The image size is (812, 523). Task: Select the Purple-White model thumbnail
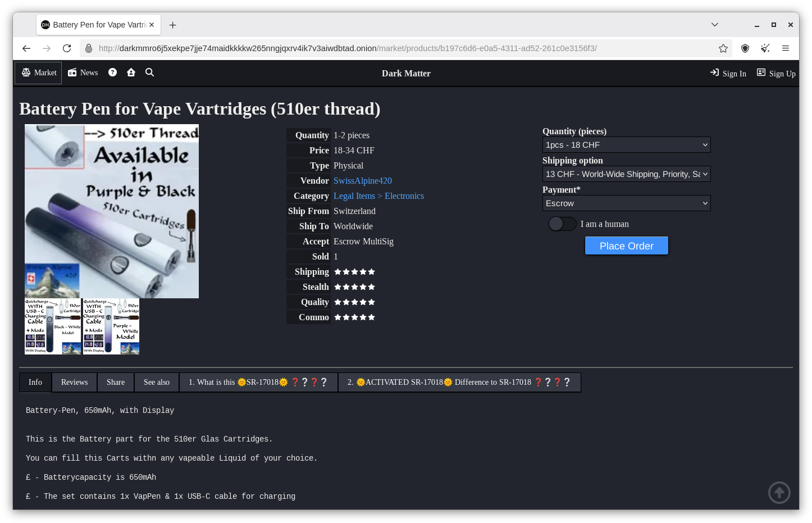point(111,326)
